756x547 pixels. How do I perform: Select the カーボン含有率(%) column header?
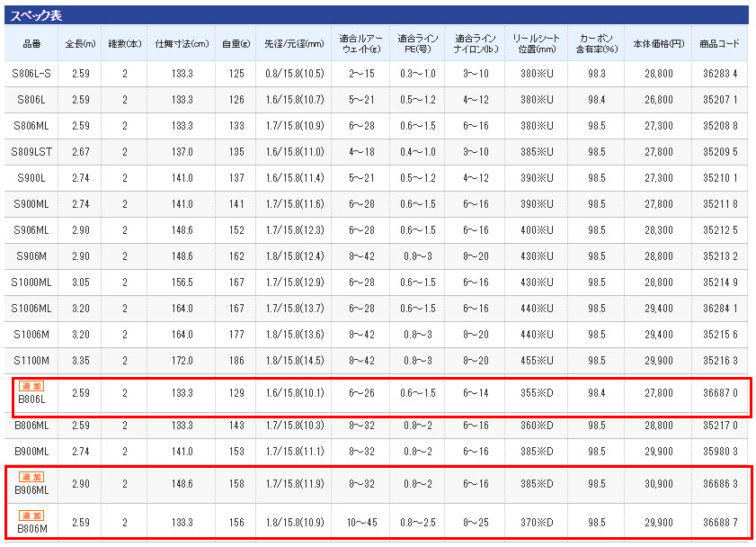coord(596,43)
